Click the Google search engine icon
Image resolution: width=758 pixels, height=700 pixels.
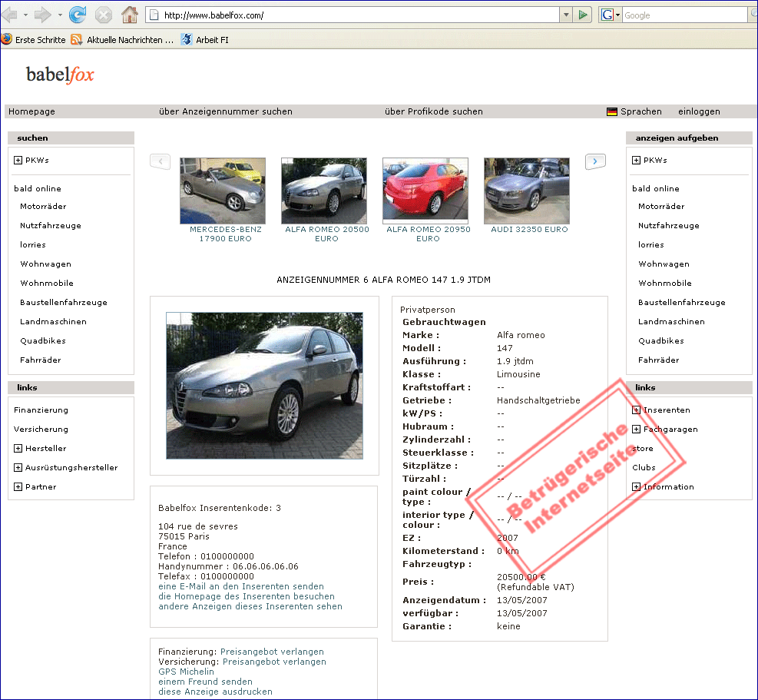[607, 15]
